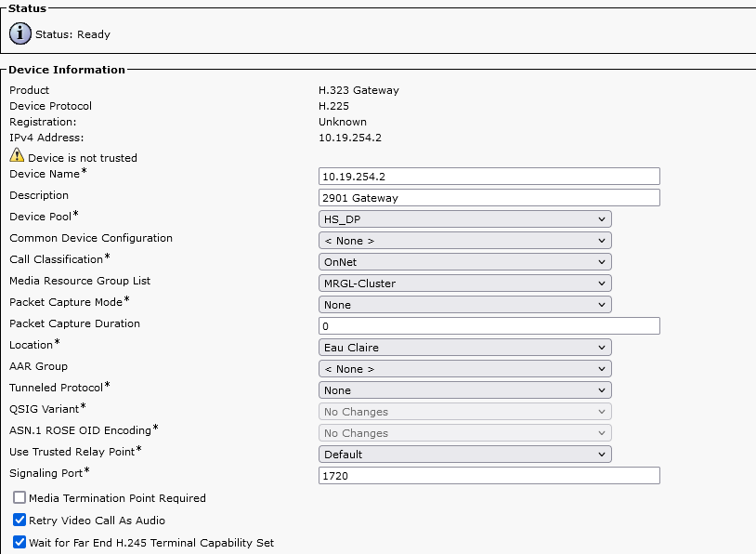
Task: Uncheck Wait for Far End H.245 checkbox
Action: [20, 542]
